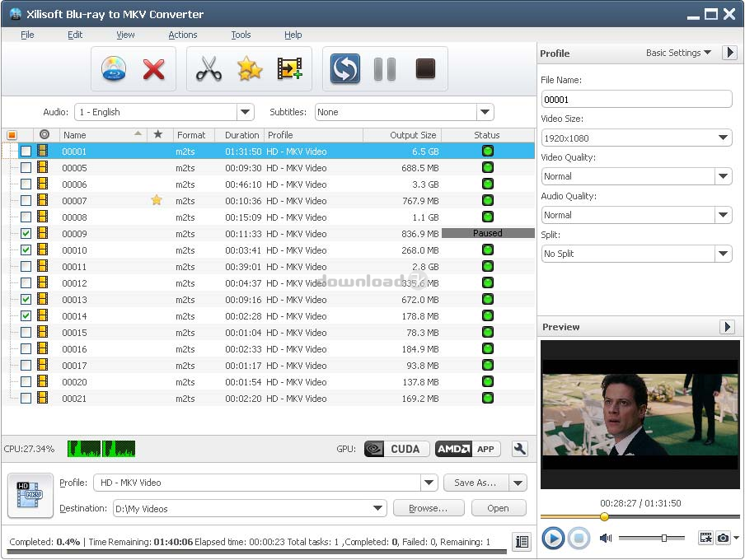Viewport: 745px width, 560px height.
Task: Open Basic Settings dropdown
Action: pyautogui.click(x=678, y=53)
